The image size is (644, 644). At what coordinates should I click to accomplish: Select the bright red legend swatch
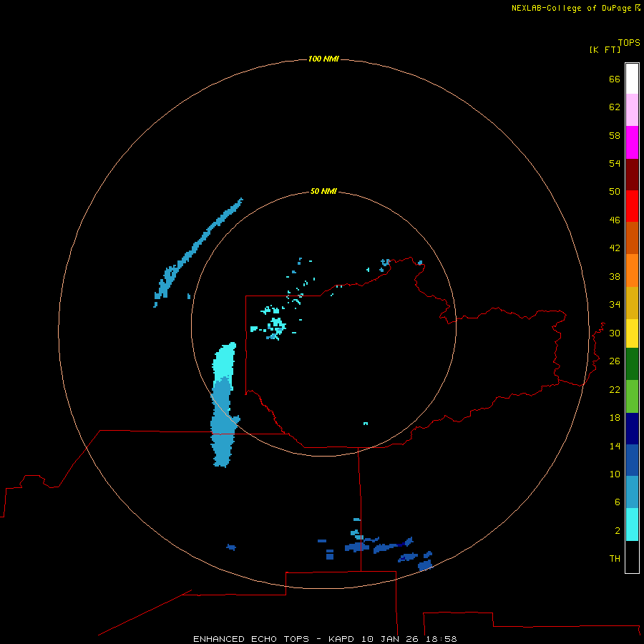[632, 206]
